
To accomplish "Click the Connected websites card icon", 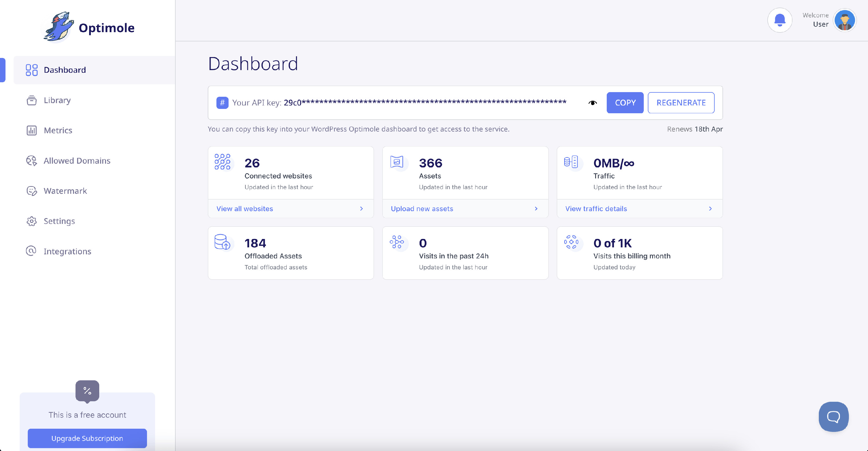I will 222,162.
